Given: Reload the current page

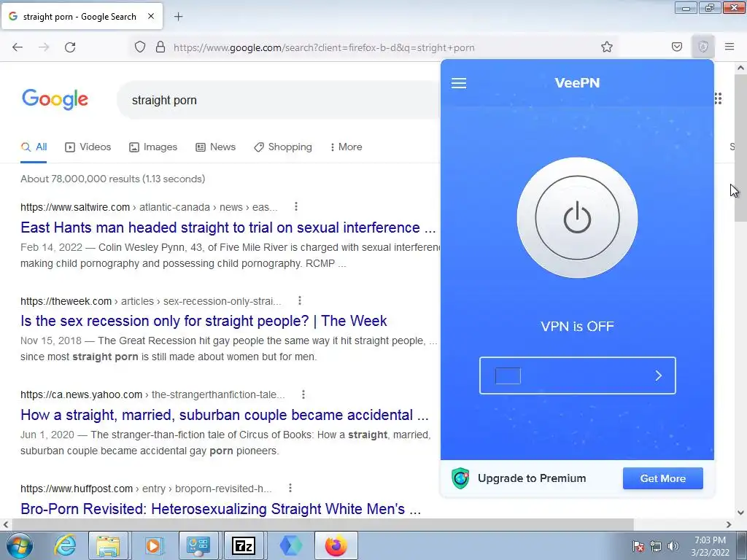Looking at the screenshot, I should point(70,47).
